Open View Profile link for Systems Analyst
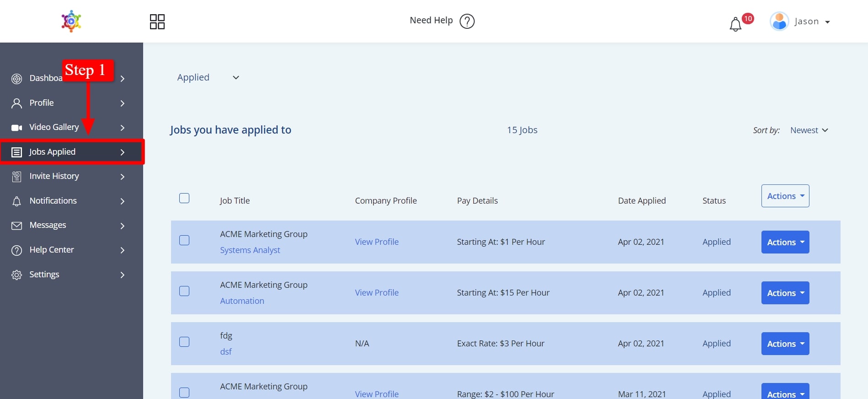The height and width of the screenshot is (399, 868). point(376,242)
